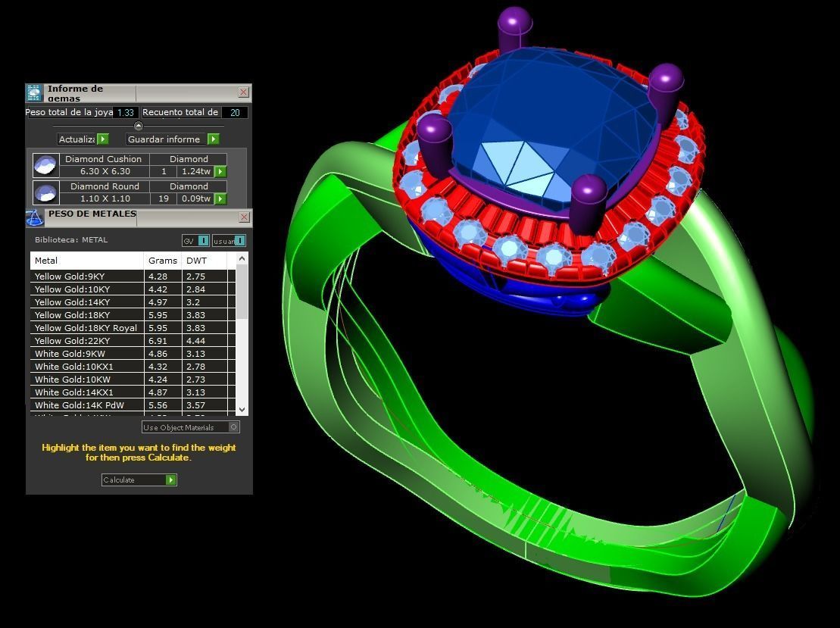The height and width of the screenshot is (628, 840).
Task: Collapse the gem report summary arrow
Action: (138, 126)
